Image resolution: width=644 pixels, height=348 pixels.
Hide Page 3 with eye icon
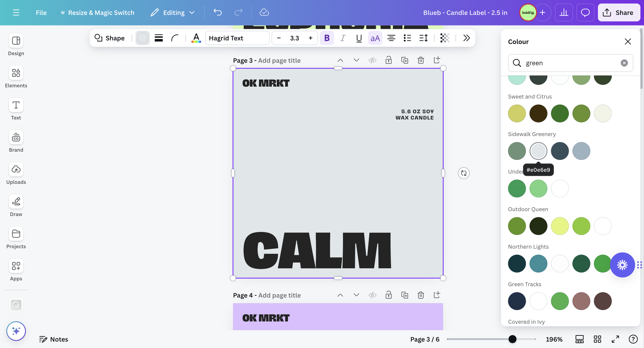click(x=372, y=60)
